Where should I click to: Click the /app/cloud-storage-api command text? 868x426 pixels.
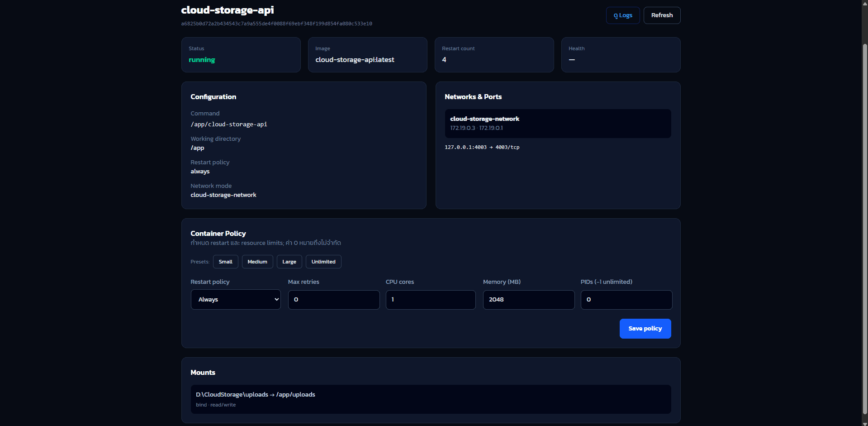(x=229, y=124)
